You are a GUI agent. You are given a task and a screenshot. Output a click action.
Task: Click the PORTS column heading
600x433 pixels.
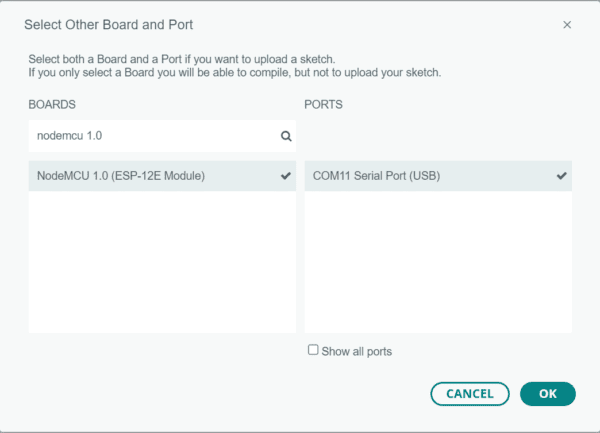coord(323,104)
